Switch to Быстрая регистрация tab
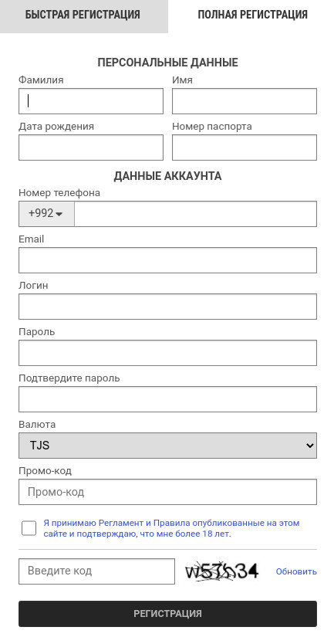 click(84, 16)
